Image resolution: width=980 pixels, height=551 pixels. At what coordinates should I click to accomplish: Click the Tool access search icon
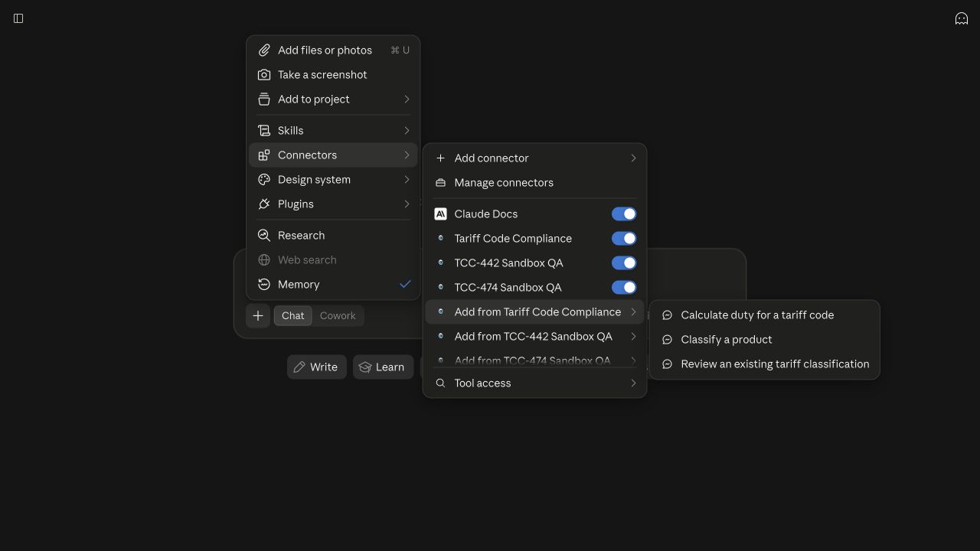click(x=440, y=383)
